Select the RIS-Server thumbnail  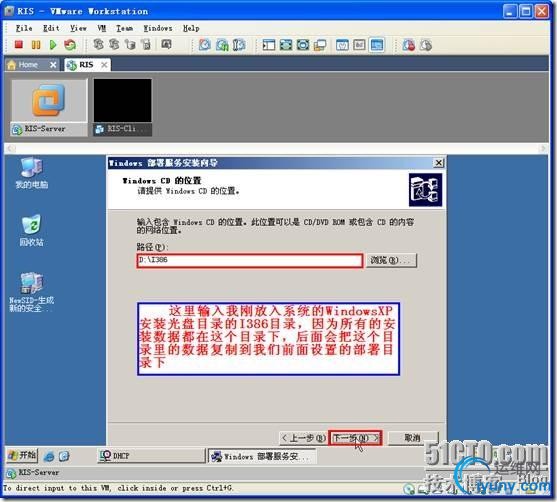[x=49, y=107]
